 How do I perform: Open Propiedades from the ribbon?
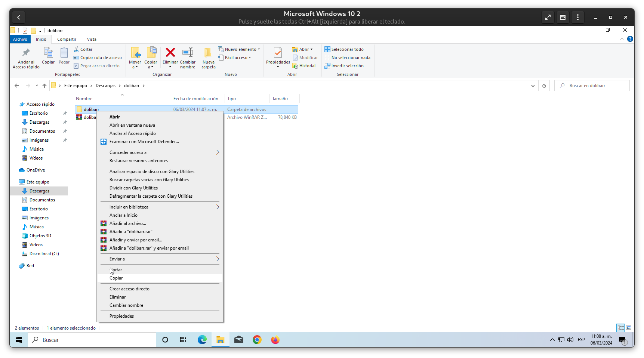pos(278,53)
